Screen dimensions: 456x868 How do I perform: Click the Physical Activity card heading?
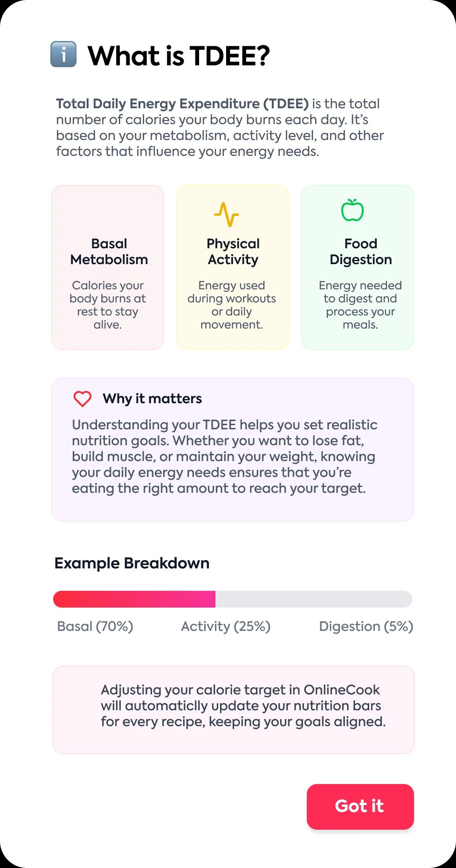(233, 252)
